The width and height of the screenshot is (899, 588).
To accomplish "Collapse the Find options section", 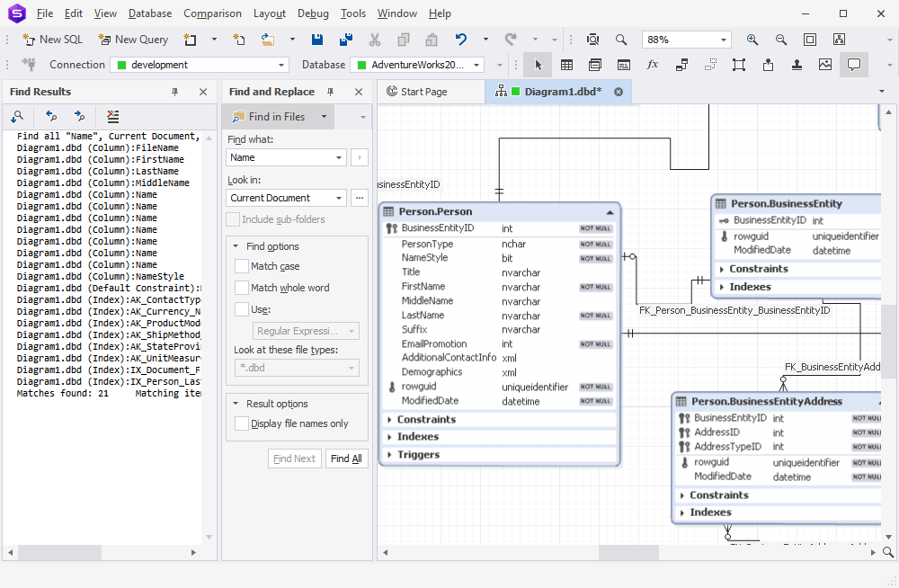I will 236,246.
